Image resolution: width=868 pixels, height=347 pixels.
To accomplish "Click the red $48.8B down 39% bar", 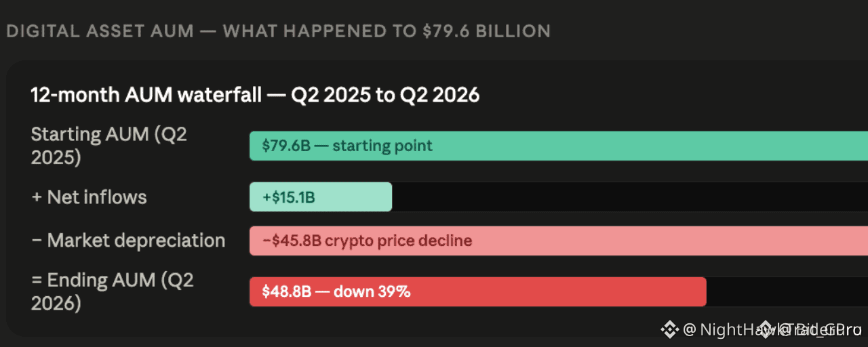I will (x=478, y=292).
